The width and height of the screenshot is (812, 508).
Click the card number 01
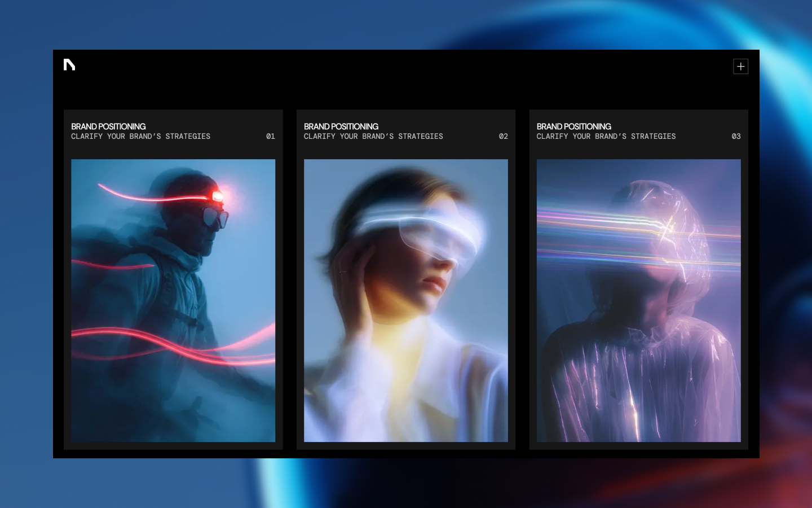271,137
